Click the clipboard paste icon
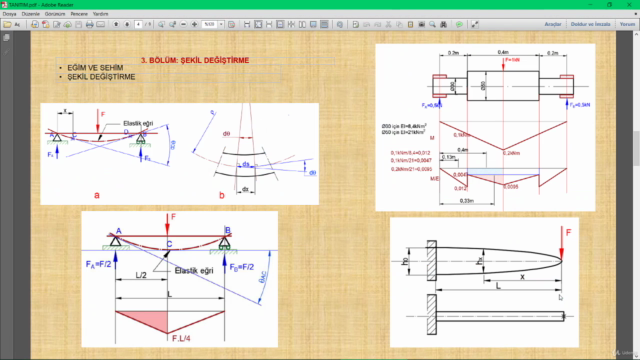 [x=410, y=24]
